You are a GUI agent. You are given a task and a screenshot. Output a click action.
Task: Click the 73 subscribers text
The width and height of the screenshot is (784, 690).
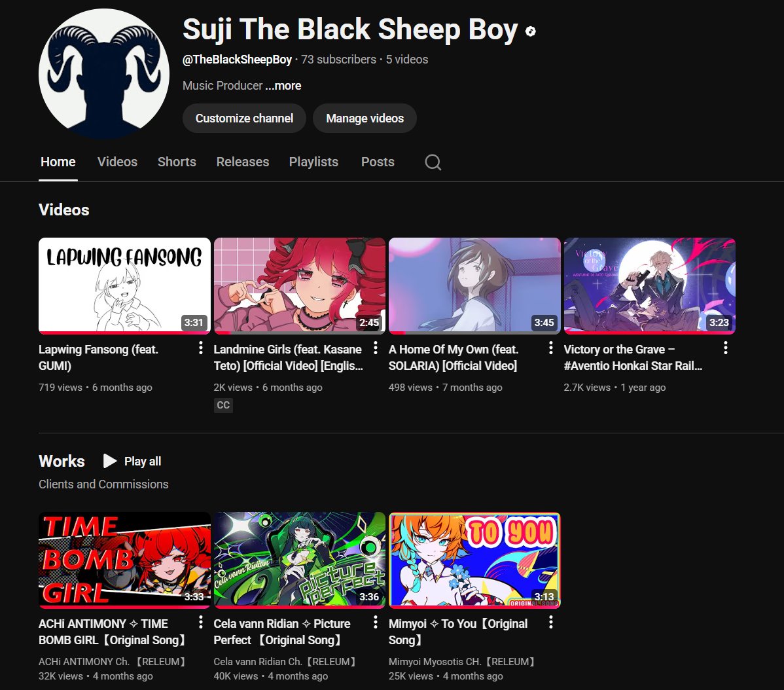[x=338, y=60]
